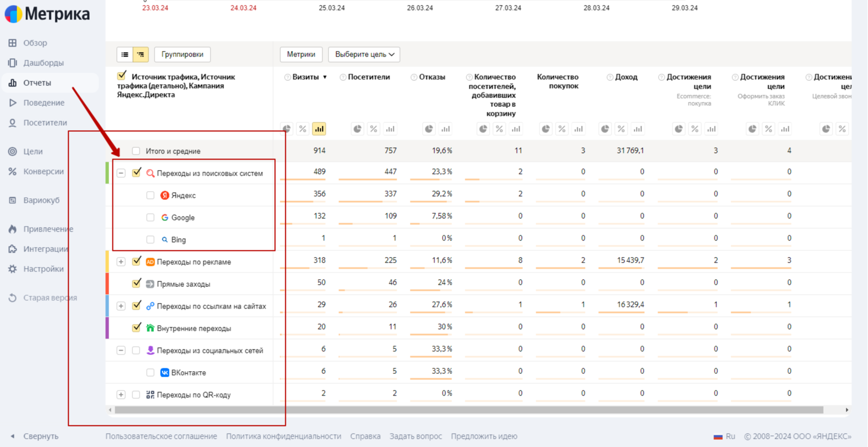Screen dimensions: 868x447
Task: Click the Группировки button
Action: click(182, 54)
